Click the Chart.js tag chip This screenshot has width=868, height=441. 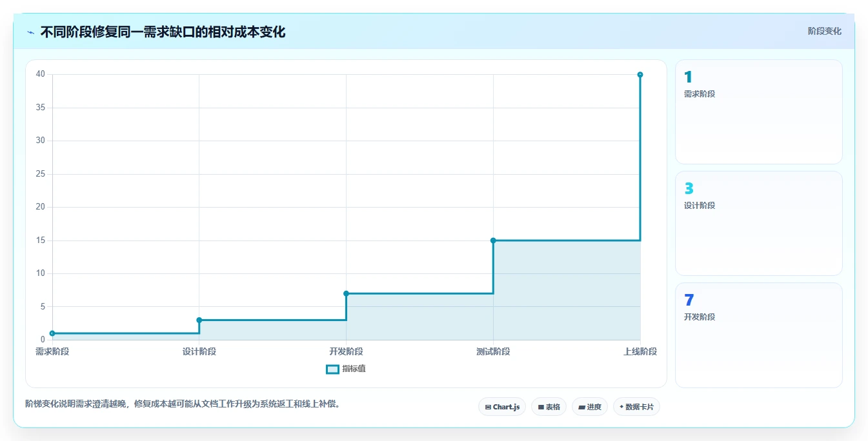click(x=502, y=407)
